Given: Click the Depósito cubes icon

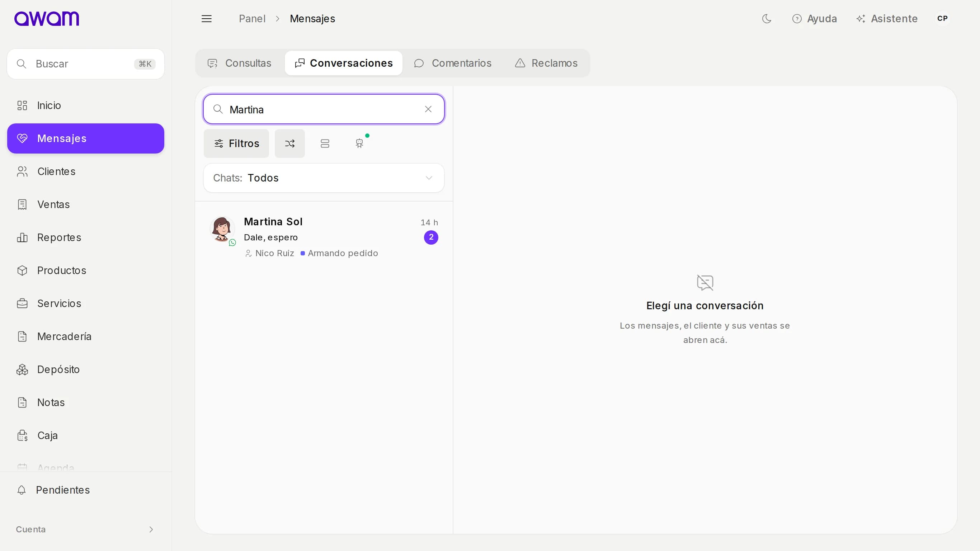Looking at the screenshot, I should pyautogui.click(x=22, y=369).
